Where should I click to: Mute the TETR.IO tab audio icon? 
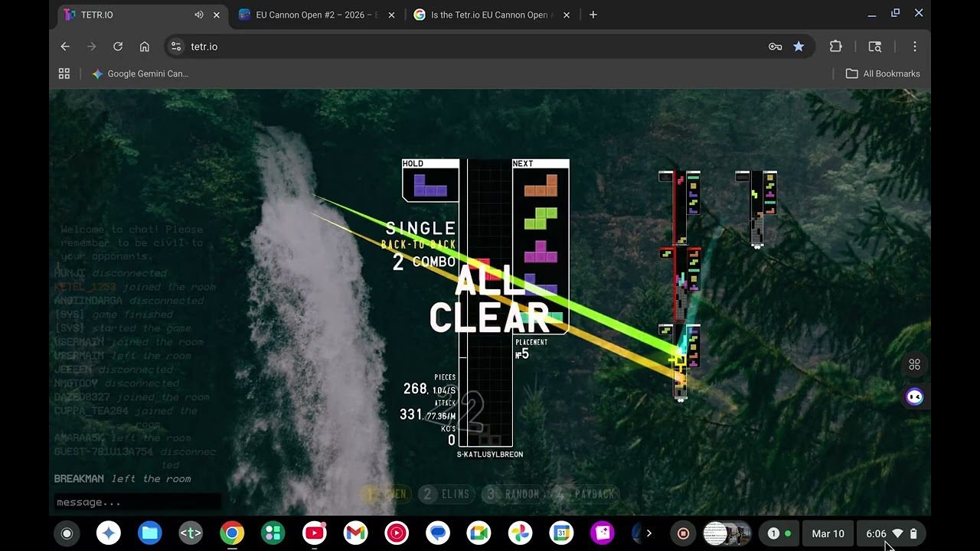(199, 15)
